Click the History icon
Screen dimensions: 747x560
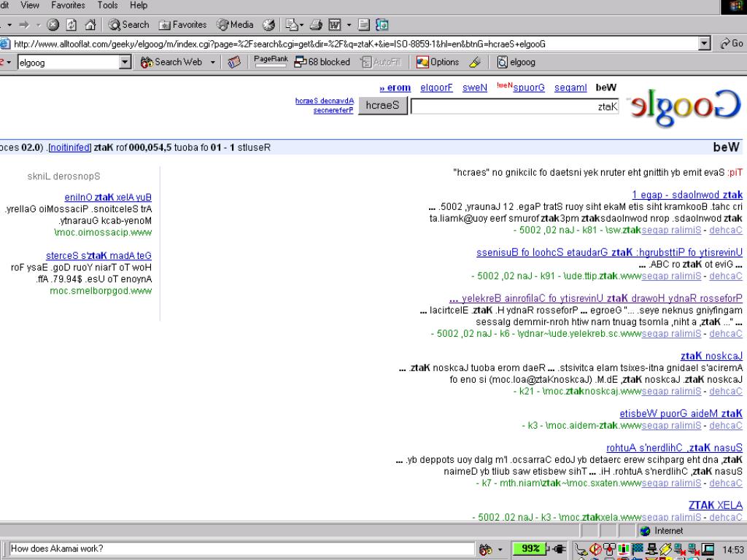tap(268, 25)
